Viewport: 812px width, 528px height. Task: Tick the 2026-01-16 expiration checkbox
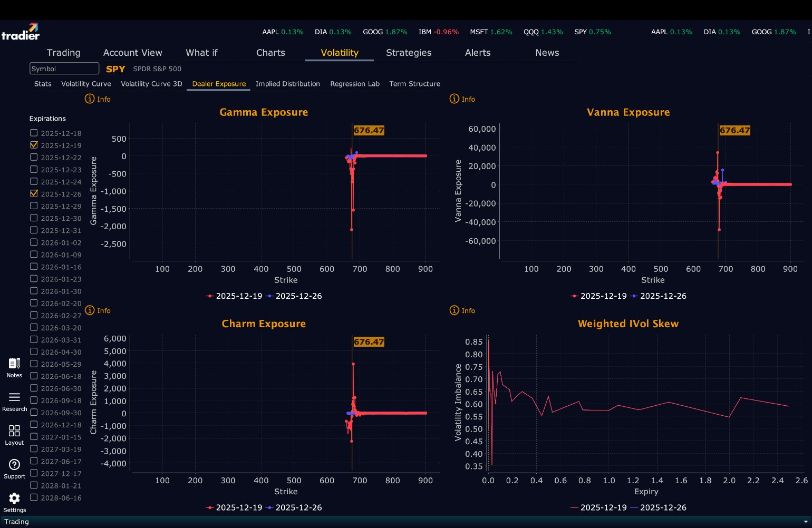coord(34,267)
